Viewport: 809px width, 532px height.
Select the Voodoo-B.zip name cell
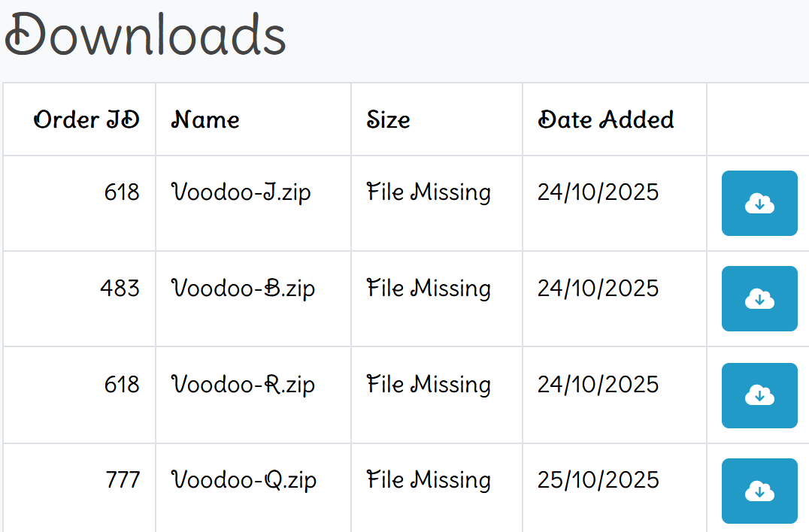pos(244,289)
